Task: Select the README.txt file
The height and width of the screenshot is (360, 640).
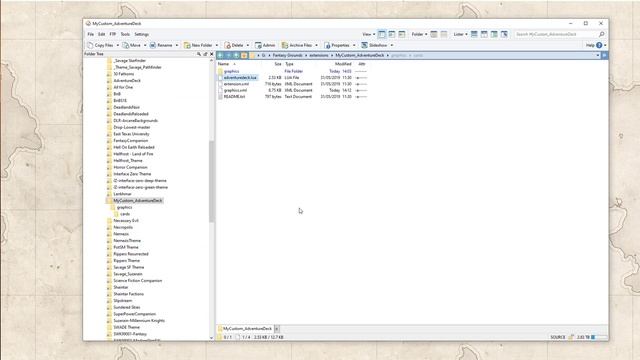Action: coord(234,97)
